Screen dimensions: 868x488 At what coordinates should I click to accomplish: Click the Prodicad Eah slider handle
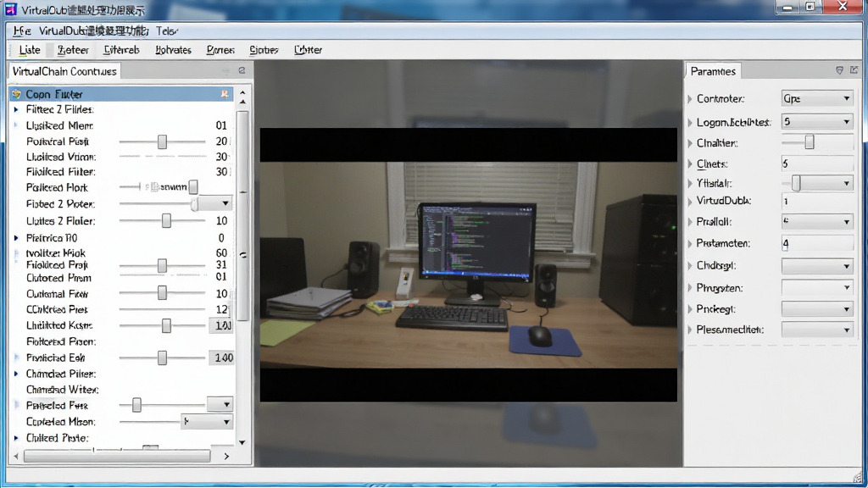coord(162,358)
